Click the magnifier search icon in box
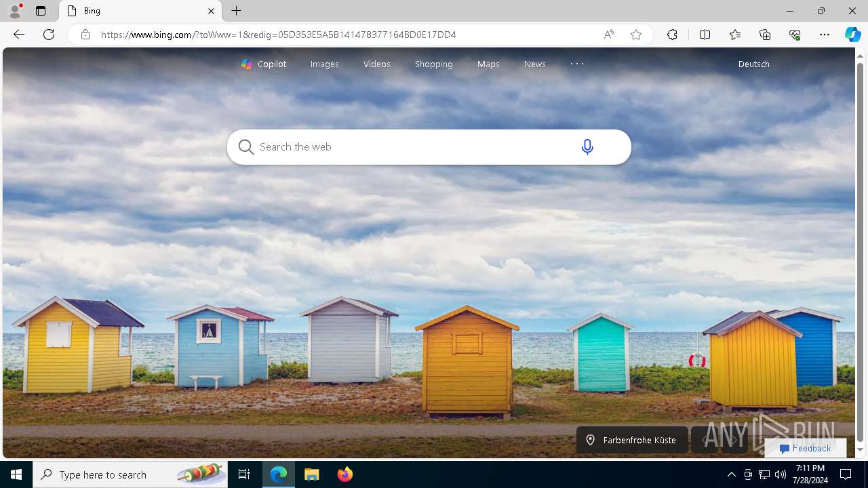Screen dimensions: 868x488 (x=245, y=147)
